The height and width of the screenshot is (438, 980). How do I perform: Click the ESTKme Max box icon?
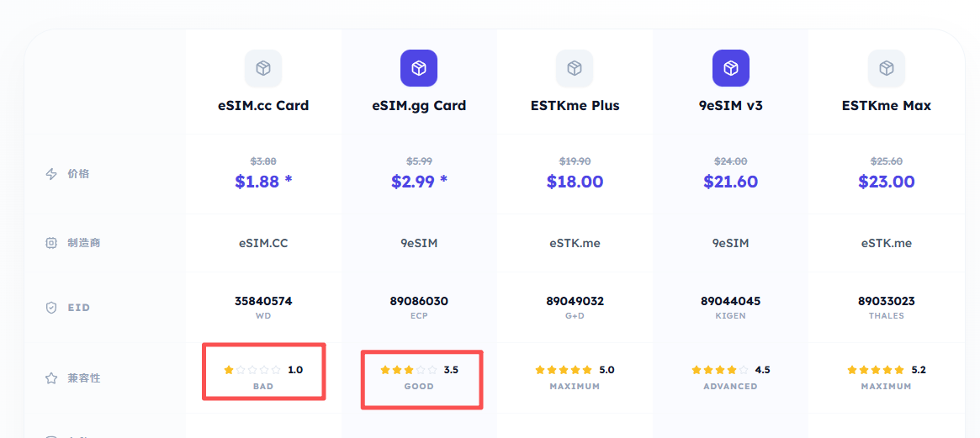pos(887,68)
